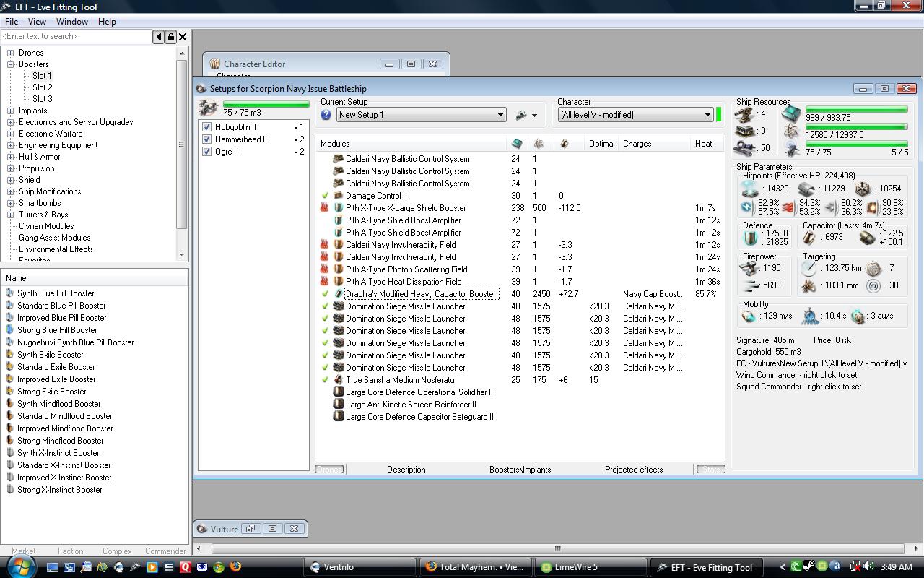Toggle active checkmark on Draclira's Heavy Capacitor Booster

[x=325, y=294]
